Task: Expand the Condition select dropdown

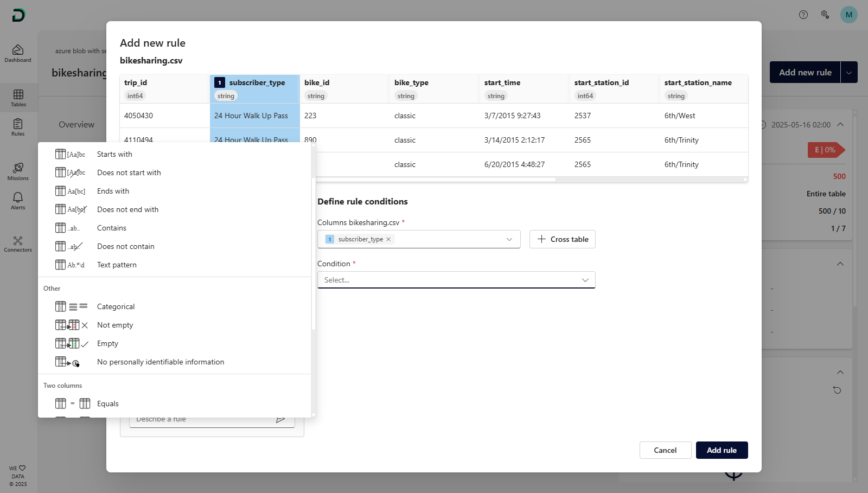Action: [x=585, y=280]
